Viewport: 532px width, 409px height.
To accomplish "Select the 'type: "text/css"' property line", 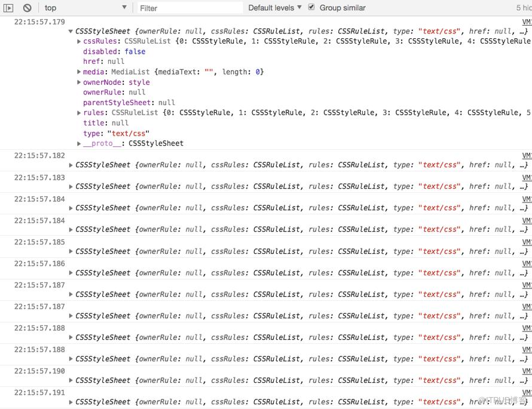I will [117, 134].
